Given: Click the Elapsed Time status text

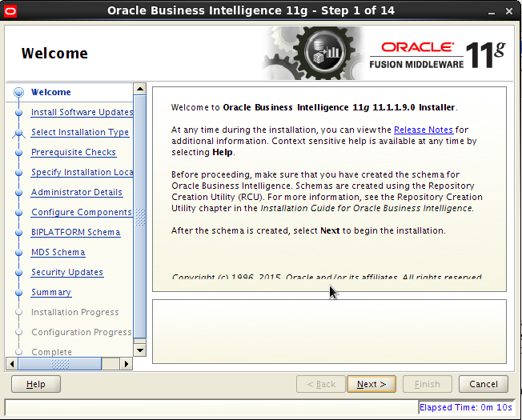Looking at the screenshot, I should click(x=466, y=407).
